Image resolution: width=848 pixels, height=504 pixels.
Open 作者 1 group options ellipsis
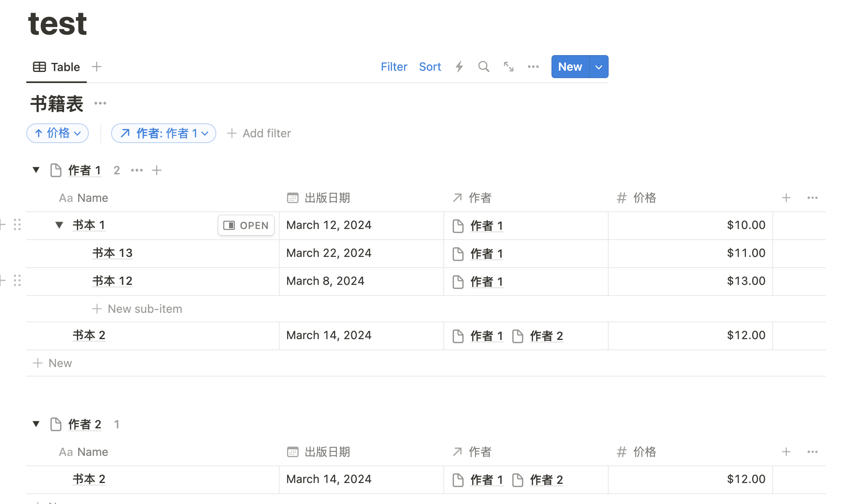[x=137, y=170]
